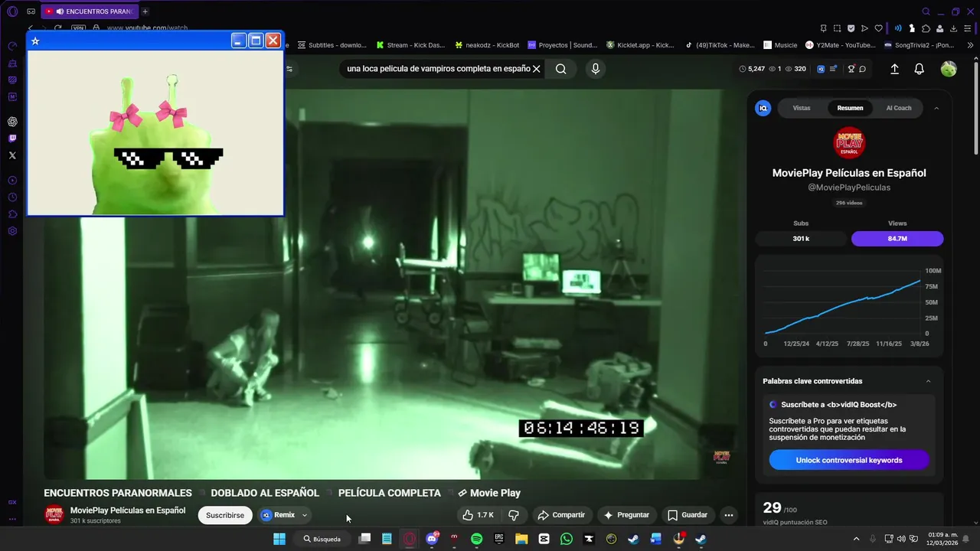The height and width of the screenshot is (551, 980).
Task: Open ChatGPT in the Opera sidebar
Action: (x=12, y=122)
